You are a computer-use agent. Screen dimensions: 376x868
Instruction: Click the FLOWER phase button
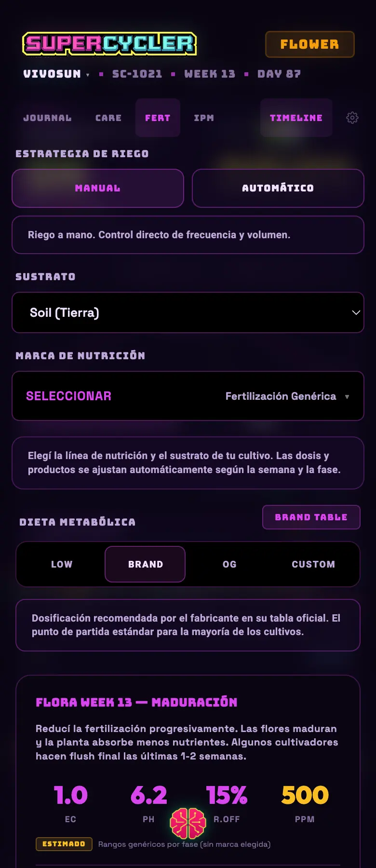coord(310,44)
